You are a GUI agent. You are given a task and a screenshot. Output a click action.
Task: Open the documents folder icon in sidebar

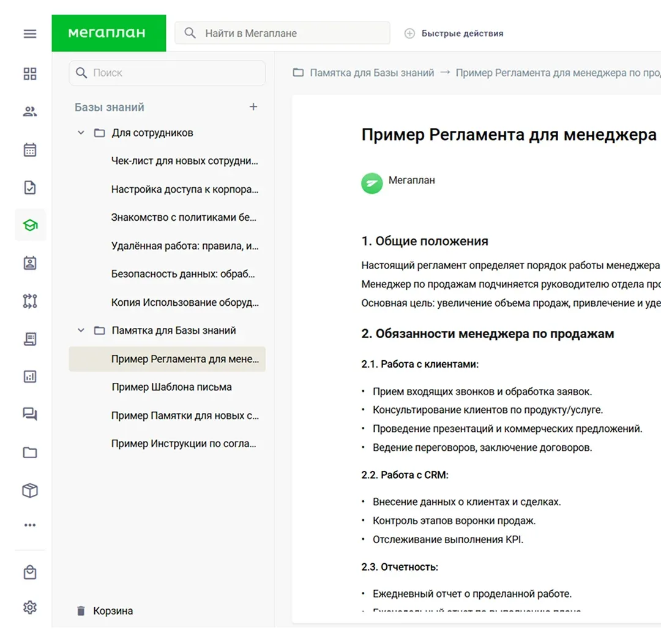30,453
